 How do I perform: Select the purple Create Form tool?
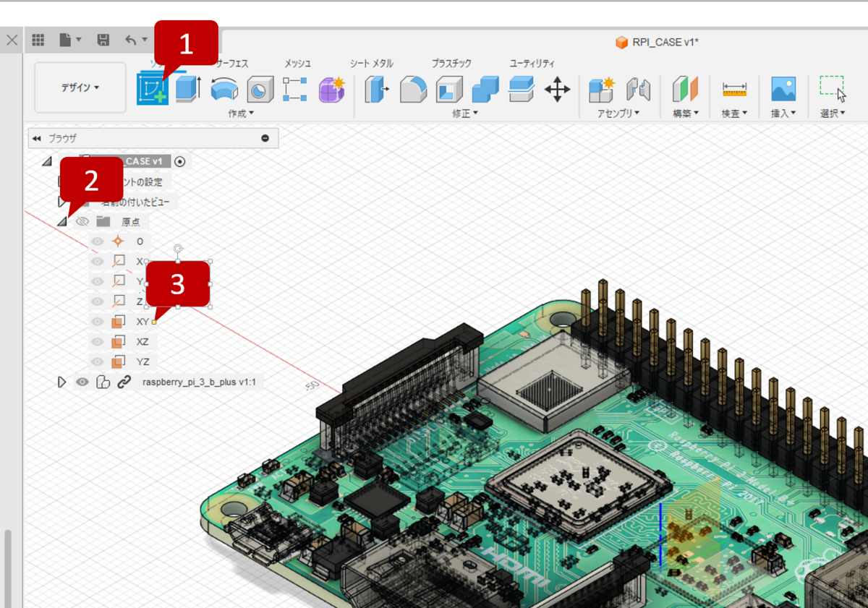332,90
